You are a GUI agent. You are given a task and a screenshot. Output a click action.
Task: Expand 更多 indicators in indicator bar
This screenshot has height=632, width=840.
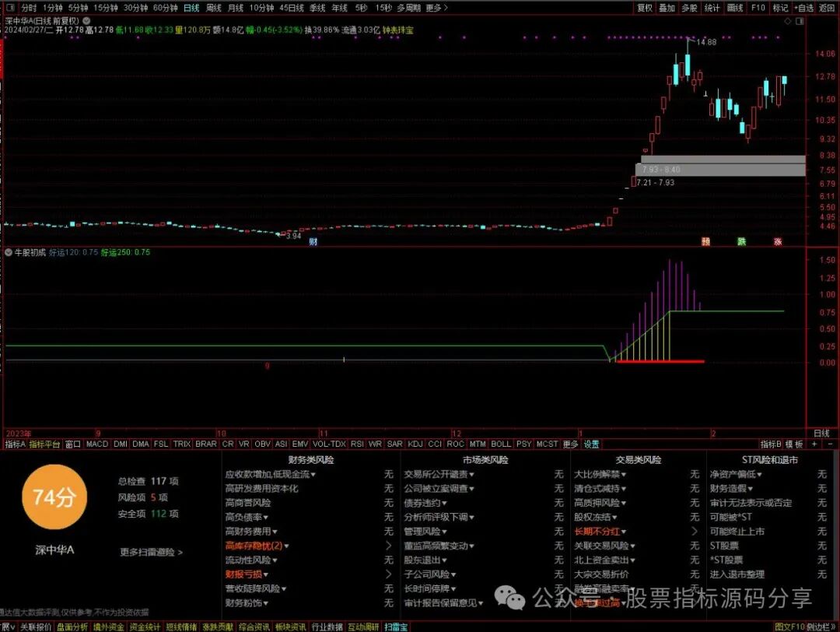pyautogui.click(x=570, y=444)
